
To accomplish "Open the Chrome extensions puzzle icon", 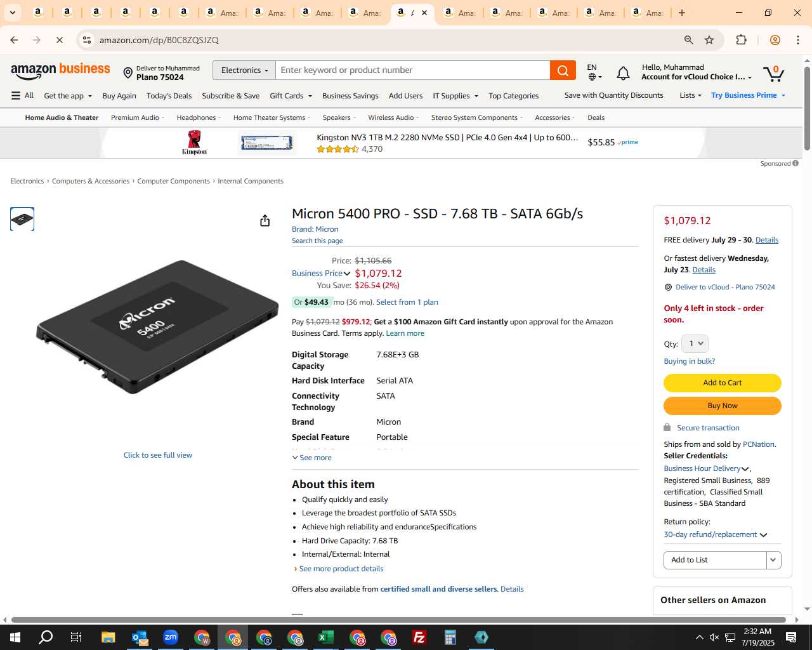I will click(x=741, y=40).
